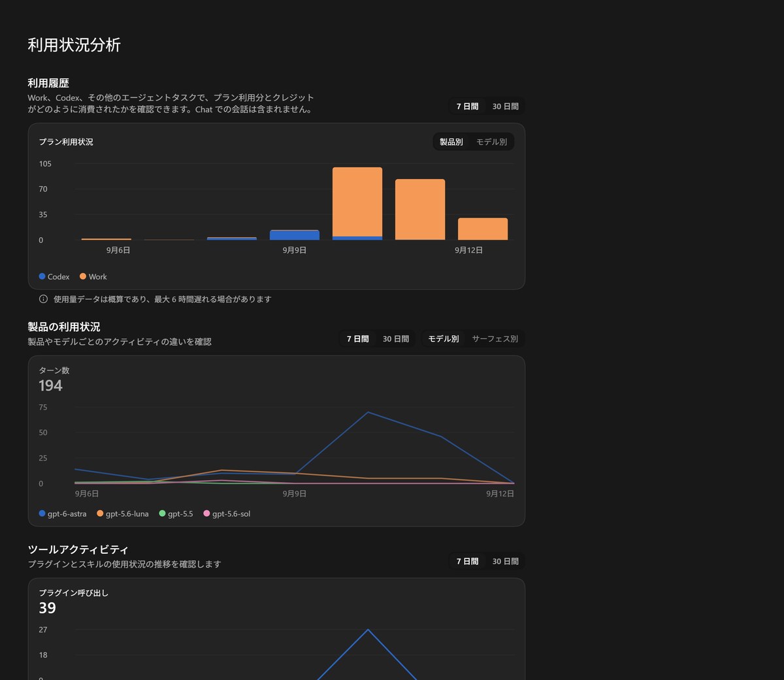Toggle gpt-5.6-luna legend marker
This screenshot has width=784, height=680.
click(x=100, y=513)
